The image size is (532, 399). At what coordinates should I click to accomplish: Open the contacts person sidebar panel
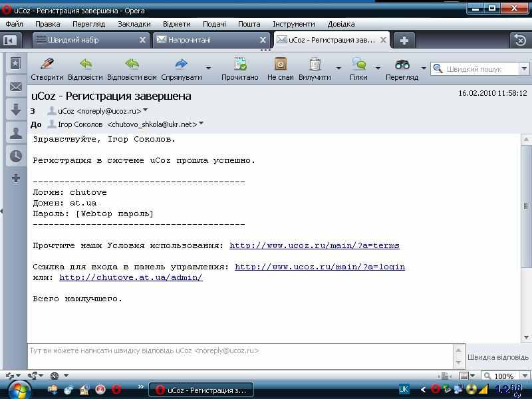(x=15, y=133)
